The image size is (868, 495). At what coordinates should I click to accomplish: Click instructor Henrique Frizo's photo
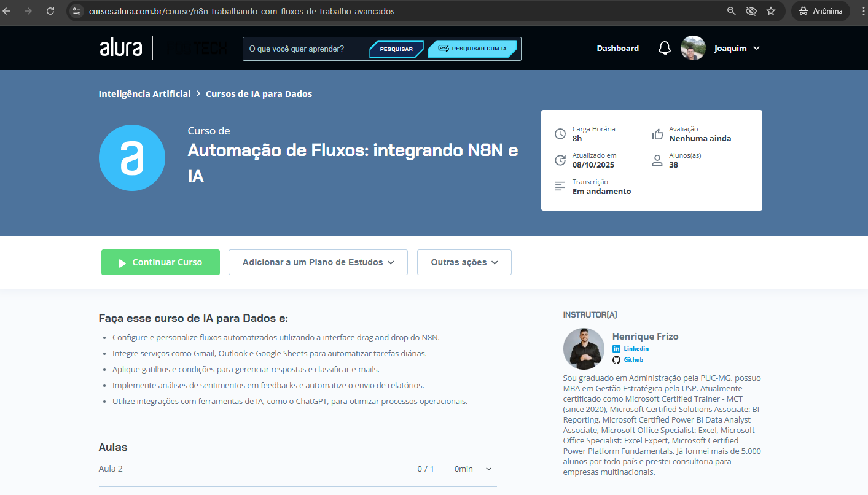tap(584, 349)
